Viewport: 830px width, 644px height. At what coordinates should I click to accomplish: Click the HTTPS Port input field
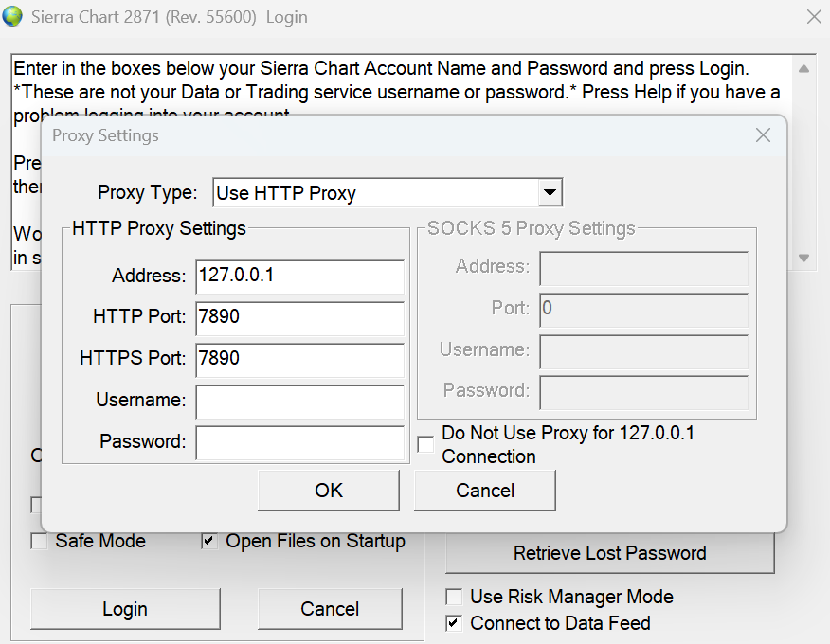point(299,359)
